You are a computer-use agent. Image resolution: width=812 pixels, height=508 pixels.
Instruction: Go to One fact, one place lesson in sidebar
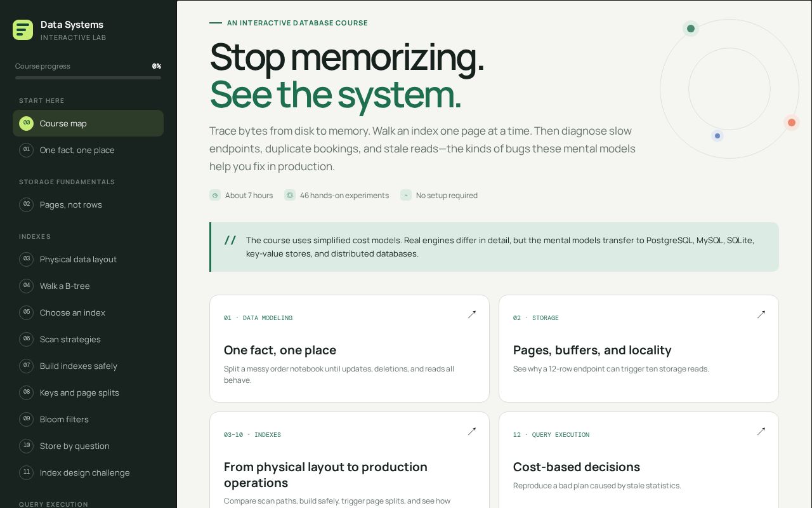88,150
